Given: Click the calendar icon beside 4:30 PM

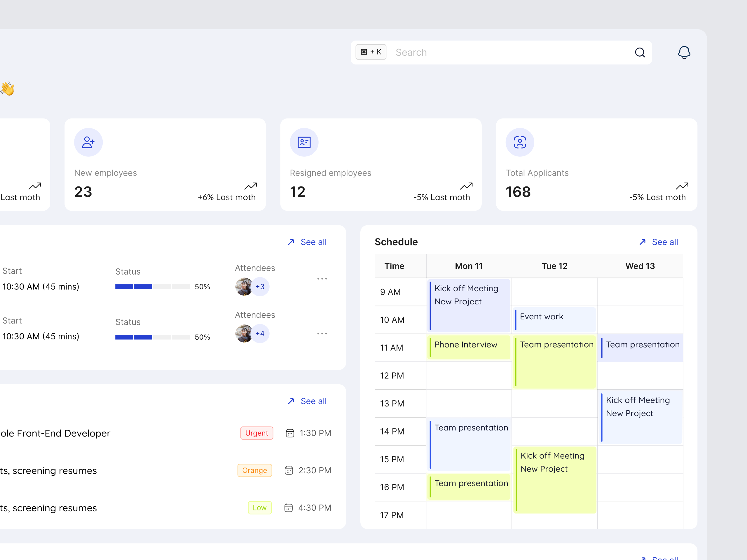Looking at the screenshot, I should click(289, 508).
